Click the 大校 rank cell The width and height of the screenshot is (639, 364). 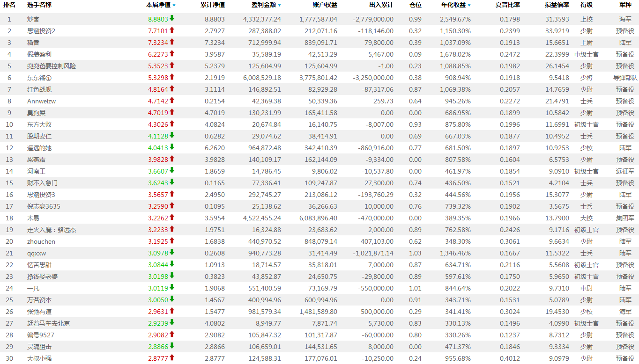[x=587, y=218]
